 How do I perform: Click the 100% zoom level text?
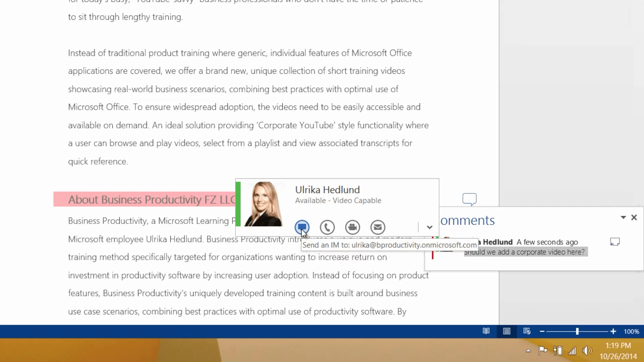click(x=631, y=331)
